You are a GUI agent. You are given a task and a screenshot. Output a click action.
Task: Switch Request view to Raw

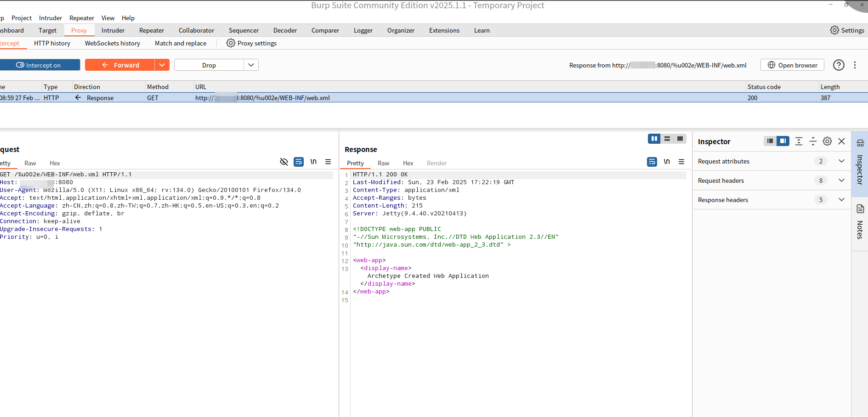30,163
